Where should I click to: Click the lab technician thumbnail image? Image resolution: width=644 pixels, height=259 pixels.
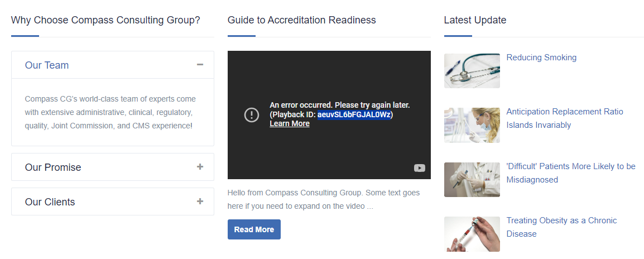click(472, 125)
